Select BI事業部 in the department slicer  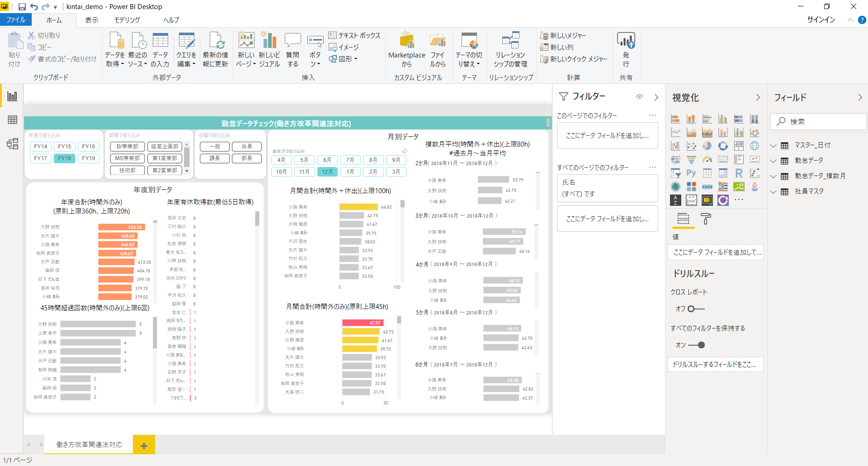click(x=127, y=147)
